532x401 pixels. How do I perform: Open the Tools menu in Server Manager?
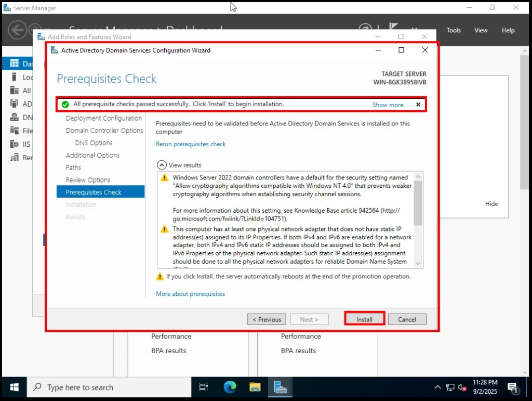tap(454, 30)
